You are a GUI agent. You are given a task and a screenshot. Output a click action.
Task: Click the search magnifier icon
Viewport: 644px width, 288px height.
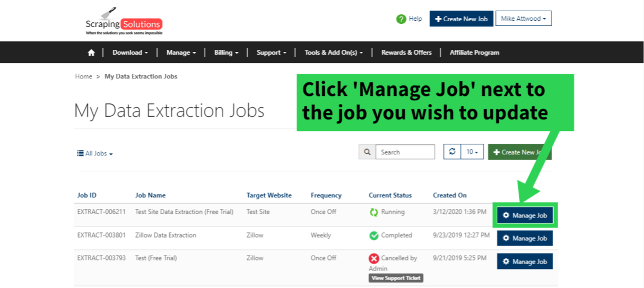click(367, 152)
